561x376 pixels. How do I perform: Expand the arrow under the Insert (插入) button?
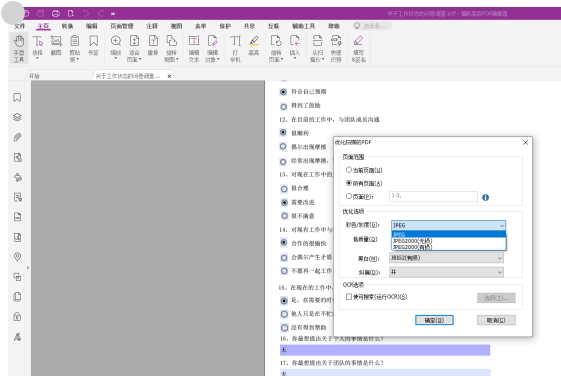point(295,59)
